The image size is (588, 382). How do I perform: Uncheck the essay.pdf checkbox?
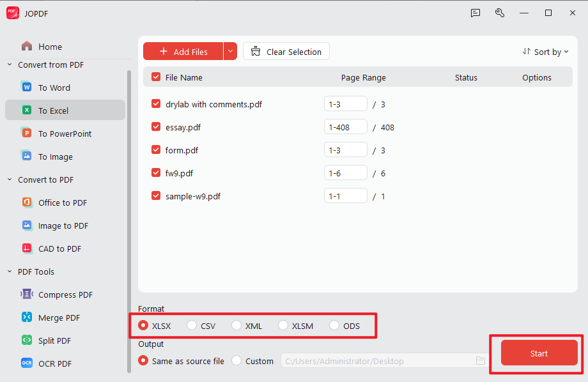point(155,126)
